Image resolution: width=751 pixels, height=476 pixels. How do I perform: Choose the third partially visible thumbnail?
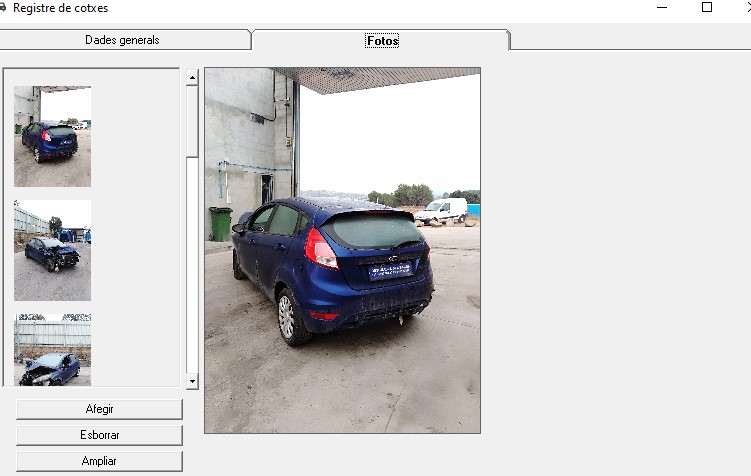(x=52, y=350)
